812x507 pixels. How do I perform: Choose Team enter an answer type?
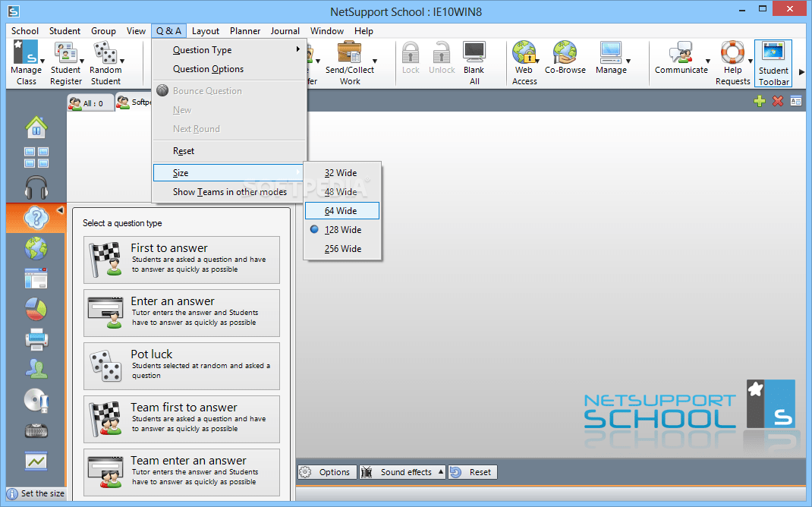click(x=182, y=472)
